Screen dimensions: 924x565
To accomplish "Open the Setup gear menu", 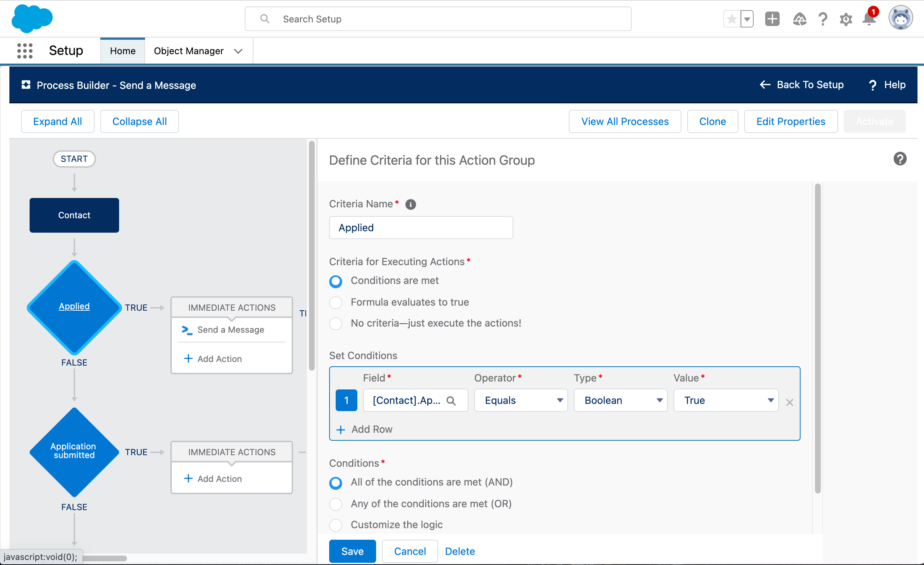I will click(x=846, y=19).
